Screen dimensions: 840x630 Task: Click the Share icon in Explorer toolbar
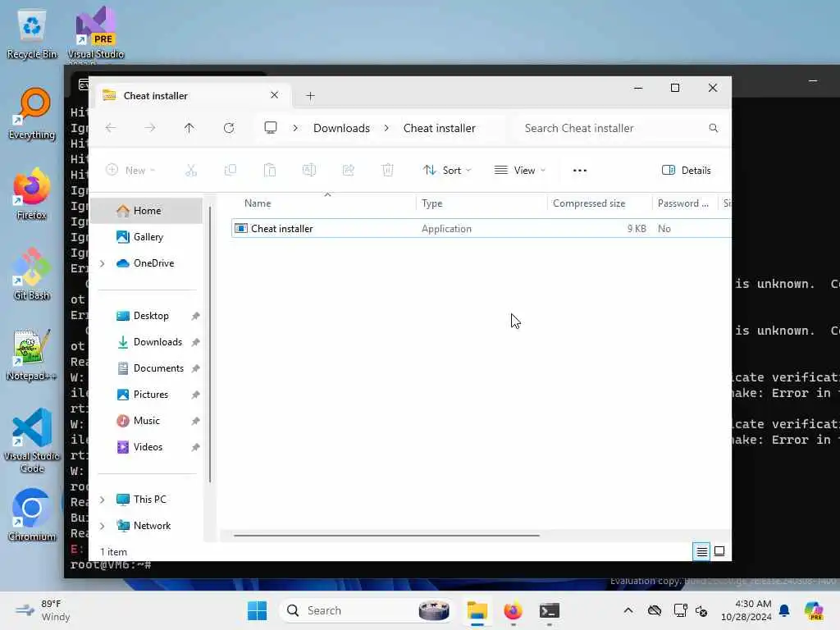pos(348,171)
